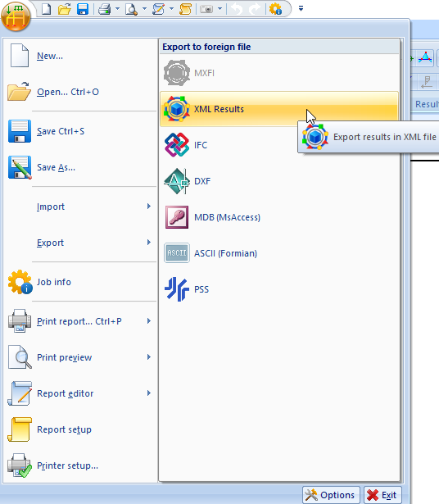Expand Print preview dropdown arrow in toolbar
Screen dimensions: 439x504
click(x=144, y=9)
